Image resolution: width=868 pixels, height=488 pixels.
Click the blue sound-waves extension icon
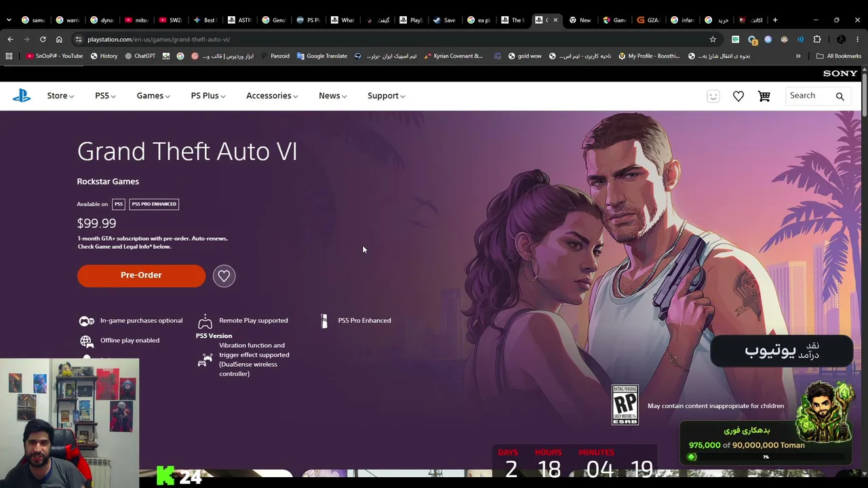[x=801, y=39]
